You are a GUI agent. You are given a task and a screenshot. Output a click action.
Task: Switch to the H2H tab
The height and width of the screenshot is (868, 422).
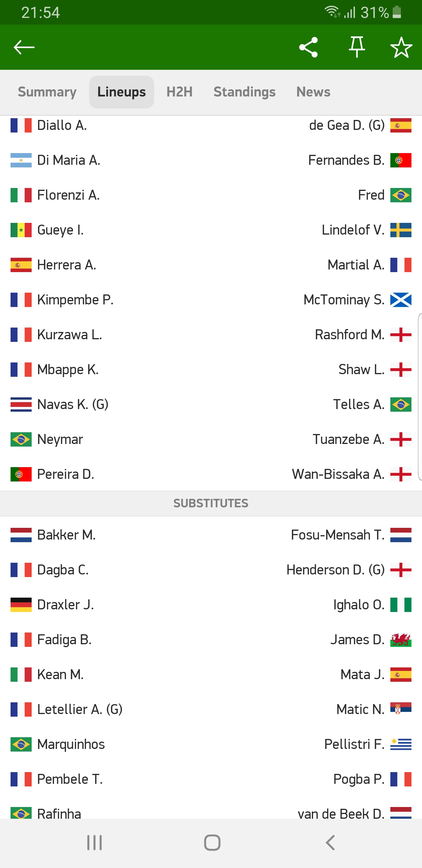180,92
